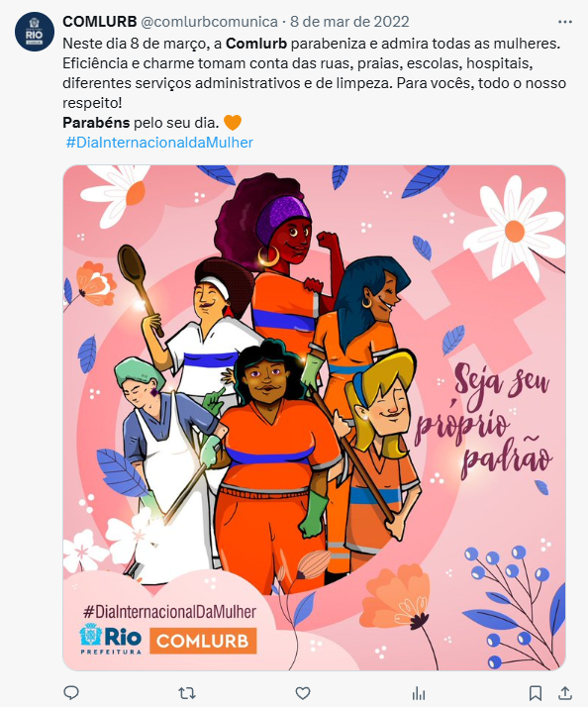Click the Rio Prefeitura logo in image
Screen dimensions: 588x707
point(111,639)
